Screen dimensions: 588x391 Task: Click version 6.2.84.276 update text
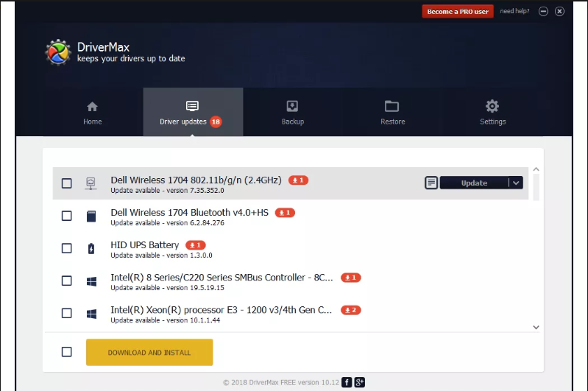coord(167,223)
